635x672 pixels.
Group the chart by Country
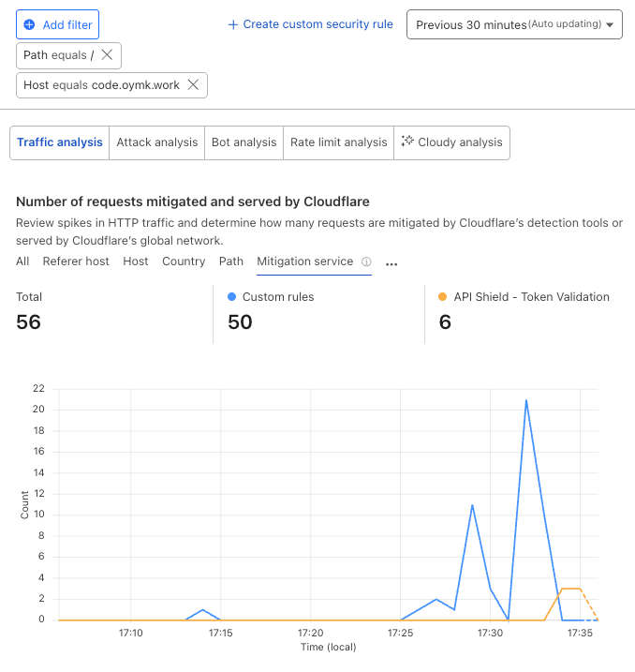pos(184,261)
